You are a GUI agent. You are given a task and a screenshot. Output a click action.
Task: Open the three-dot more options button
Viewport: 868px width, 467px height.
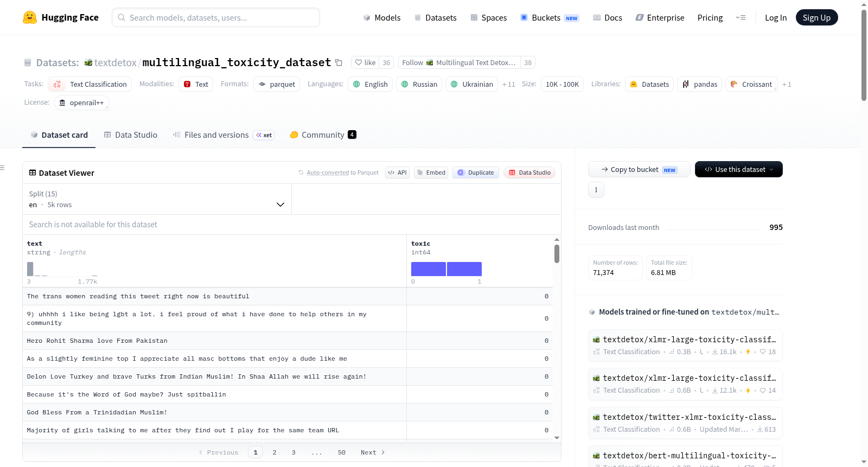596,190
